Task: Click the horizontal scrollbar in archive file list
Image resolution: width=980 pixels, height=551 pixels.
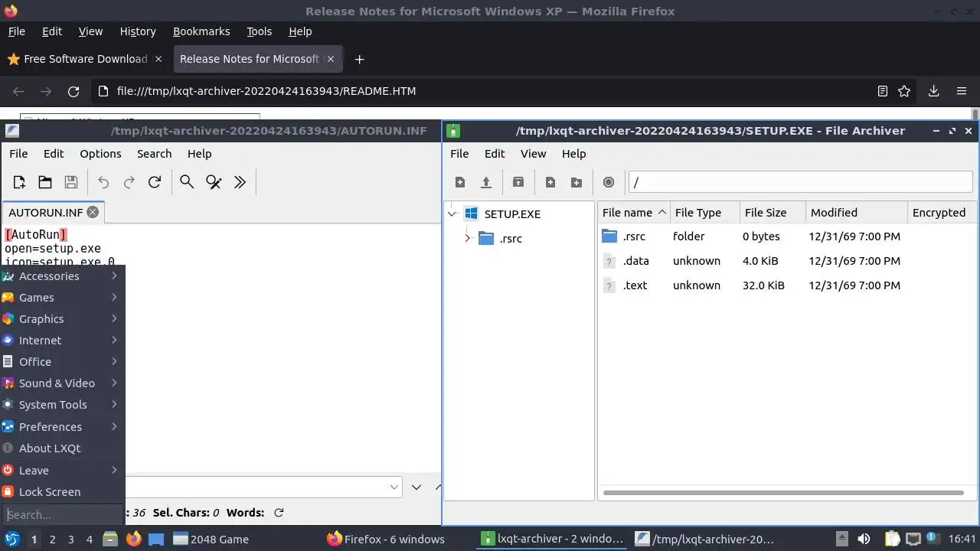Action: click(x=782, y=493)
